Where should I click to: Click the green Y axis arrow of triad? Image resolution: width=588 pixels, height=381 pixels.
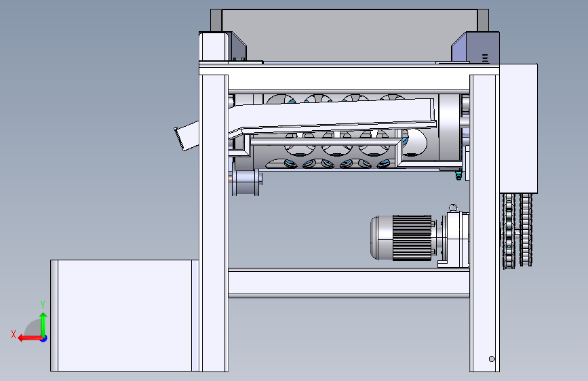point(43,325)
